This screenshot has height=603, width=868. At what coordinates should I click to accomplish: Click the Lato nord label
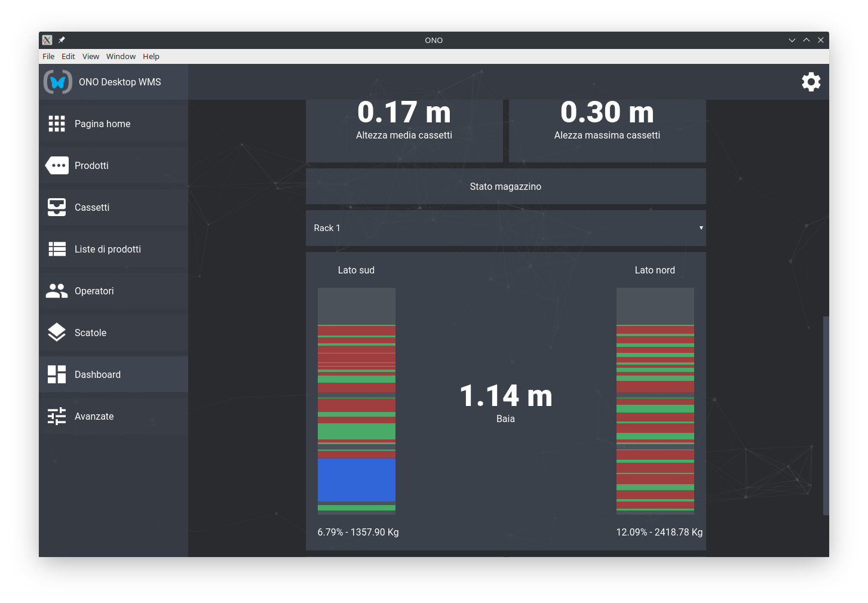[x=655, y=270]
